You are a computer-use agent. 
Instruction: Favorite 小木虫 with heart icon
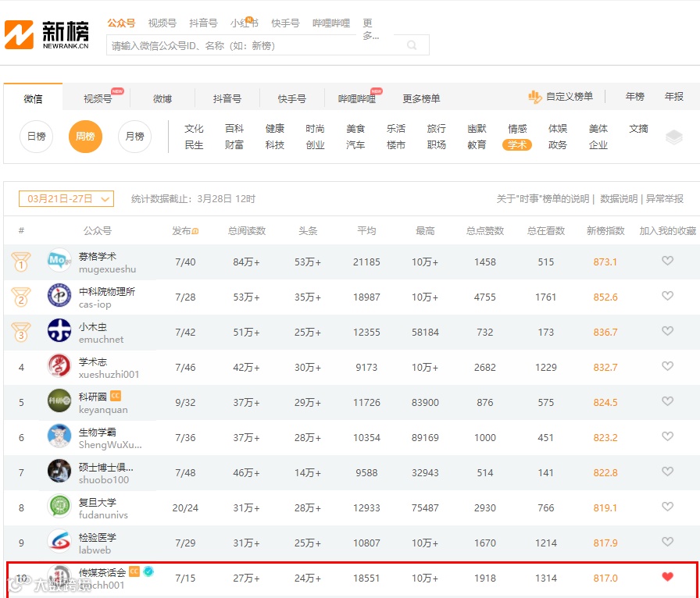667,331
